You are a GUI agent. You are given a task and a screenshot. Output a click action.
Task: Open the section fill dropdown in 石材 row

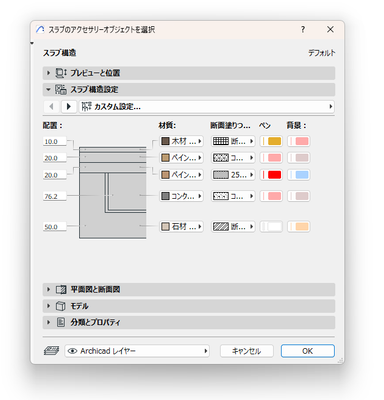[x=233, y=227]
